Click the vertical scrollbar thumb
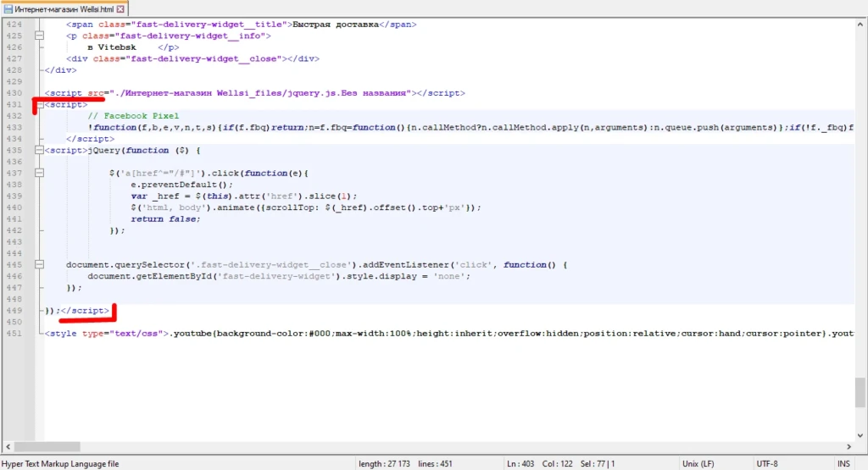Screen dimensions: 868x470 [x=860, y=392]
